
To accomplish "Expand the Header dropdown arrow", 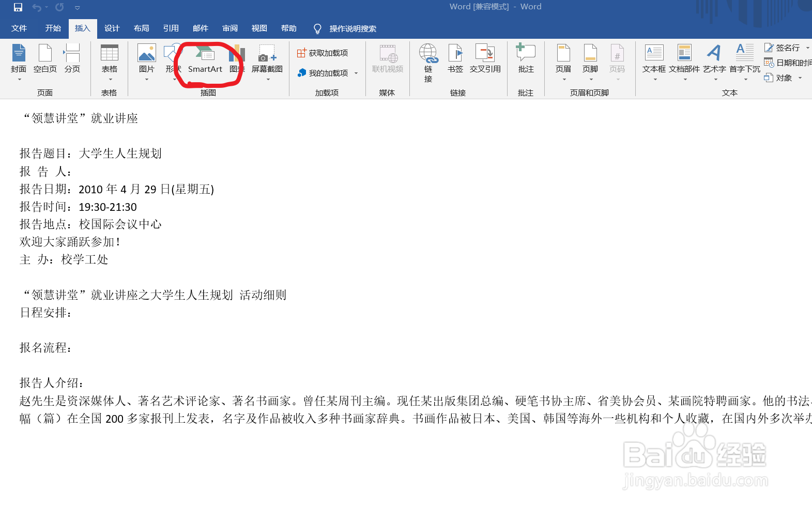I will tap(564, 80).
